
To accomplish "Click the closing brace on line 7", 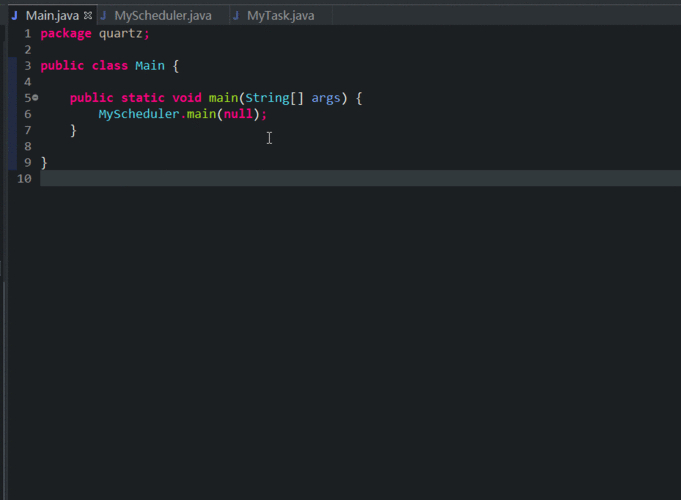I will 73,130.
